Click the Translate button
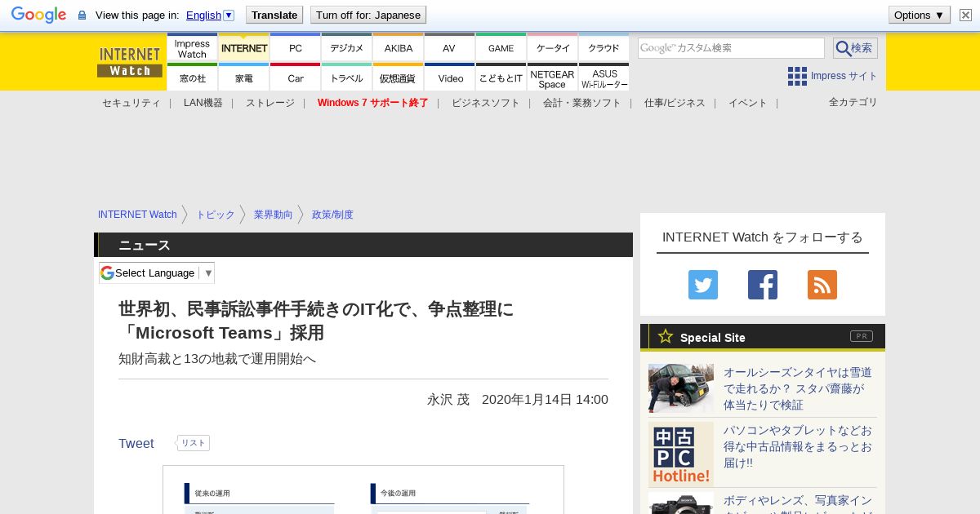 [274, 15]
